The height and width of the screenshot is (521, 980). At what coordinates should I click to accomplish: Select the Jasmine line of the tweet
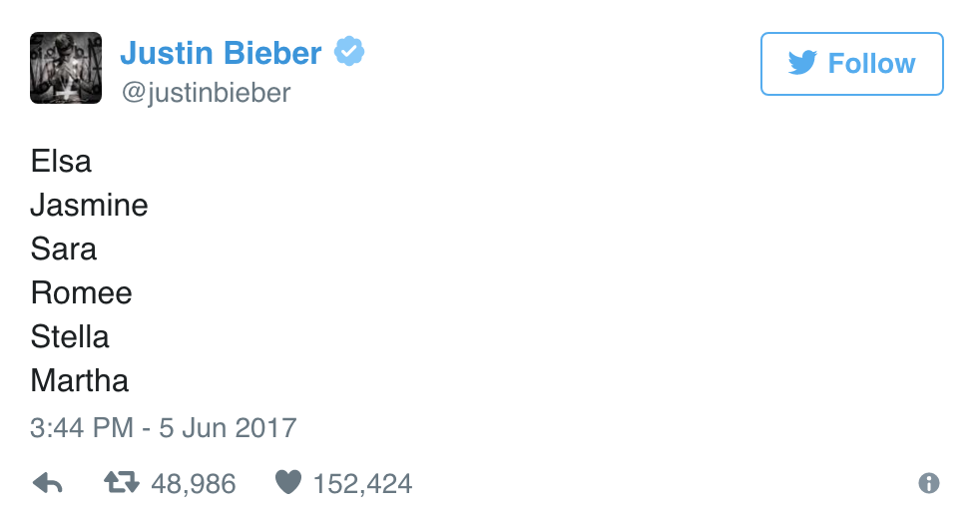[x=90, y=206]
